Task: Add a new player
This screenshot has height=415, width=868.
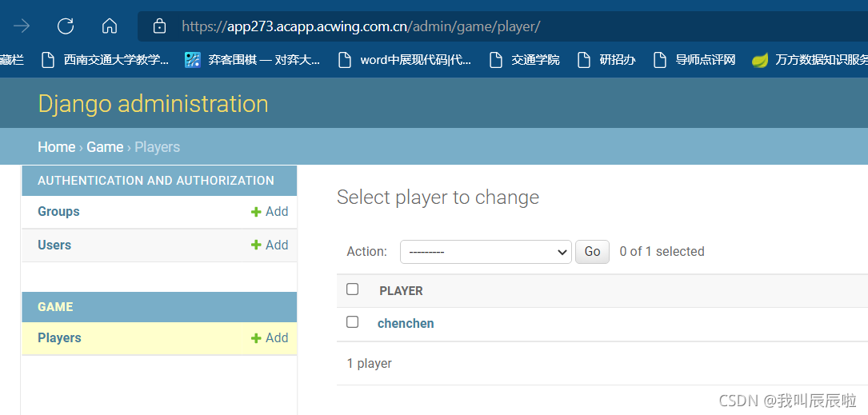Action: (270, 337)
